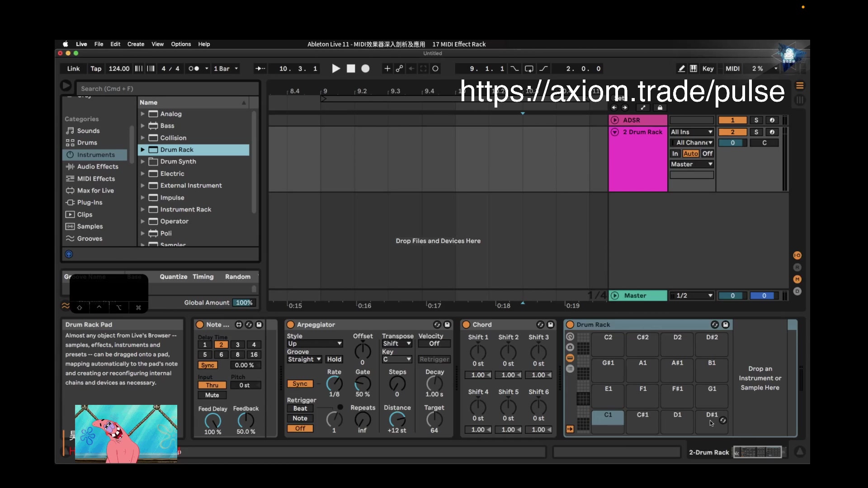Adjust the Chord Shift 1 knob
Screen dimensions: 868x488
click(x=478, y=352)
